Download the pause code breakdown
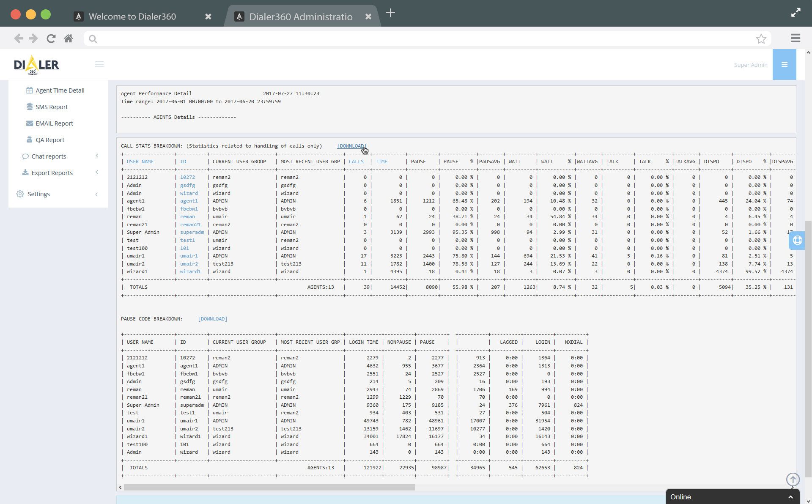812x504 pixels. click(x=212, y=319)
